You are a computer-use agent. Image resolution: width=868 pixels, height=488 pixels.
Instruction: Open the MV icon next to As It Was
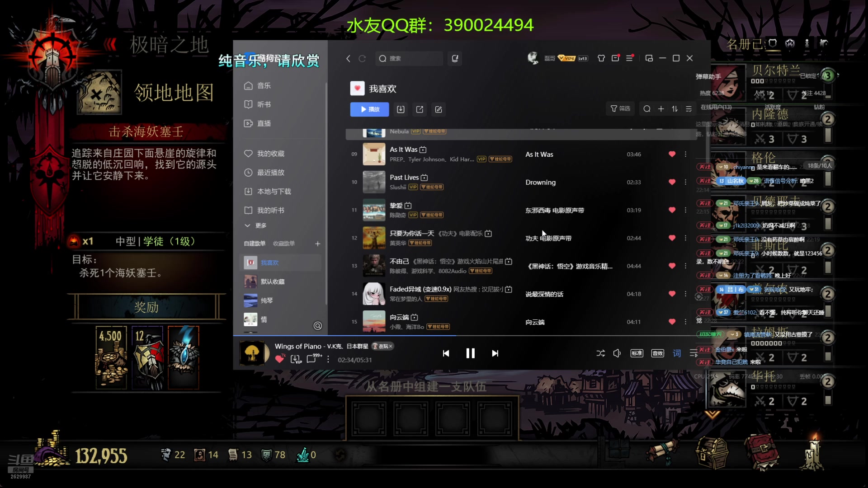coord(423,150)
